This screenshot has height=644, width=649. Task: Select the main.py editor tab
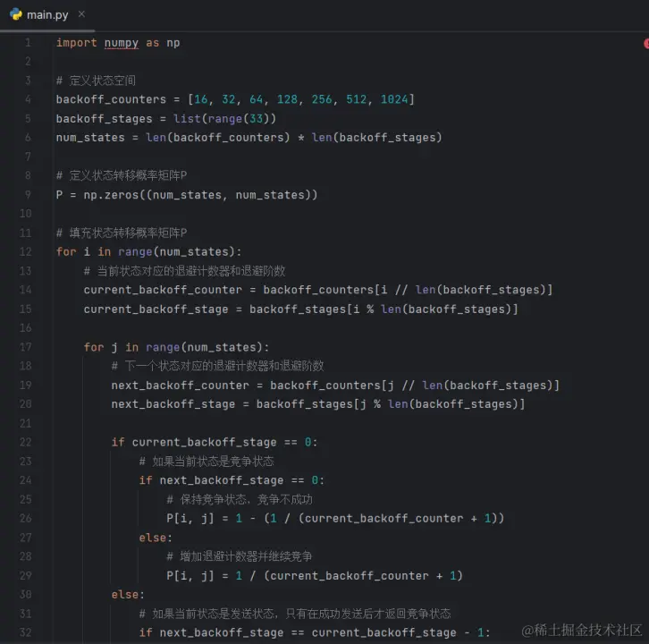point(47,15)
